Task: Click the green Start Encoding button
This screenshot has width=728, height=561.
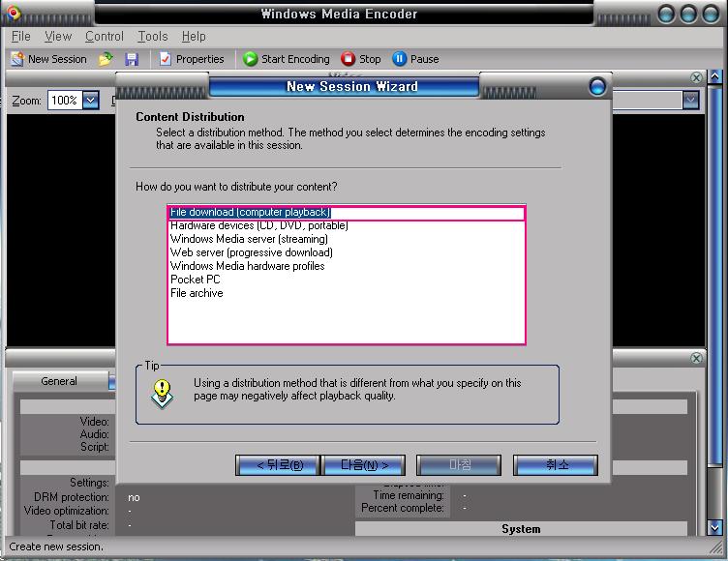Action: [286, 59]
